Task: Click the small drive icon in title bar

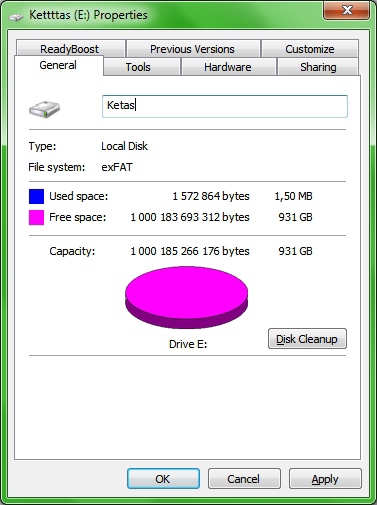Action: tap(16, 16)
